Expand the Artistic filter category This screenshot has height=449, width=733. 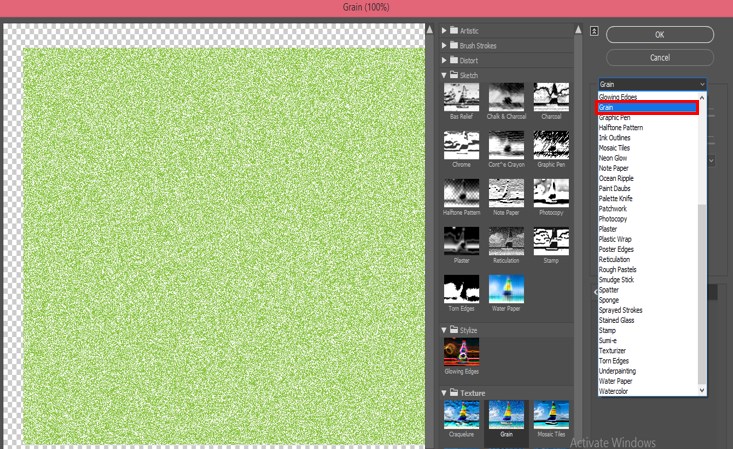(444, 30)
